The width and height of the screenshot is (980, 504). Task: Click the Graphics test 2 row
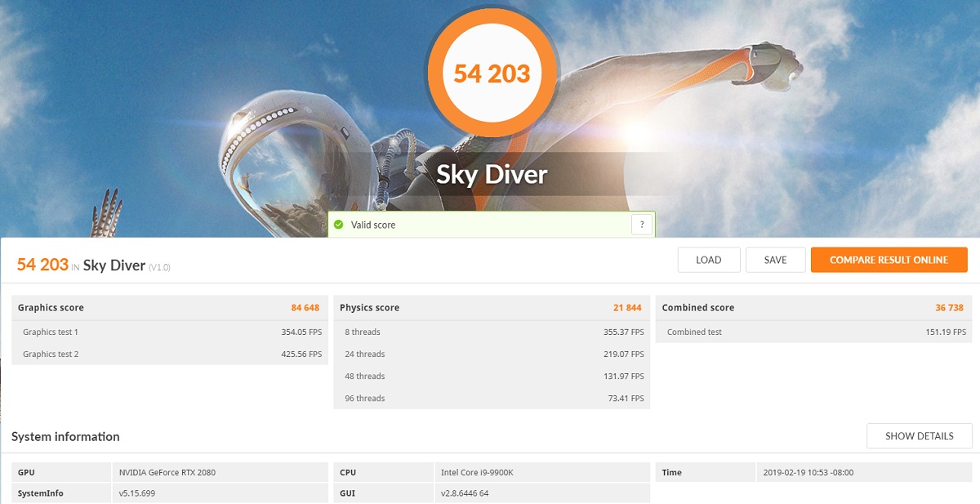[x=170, y=355]
